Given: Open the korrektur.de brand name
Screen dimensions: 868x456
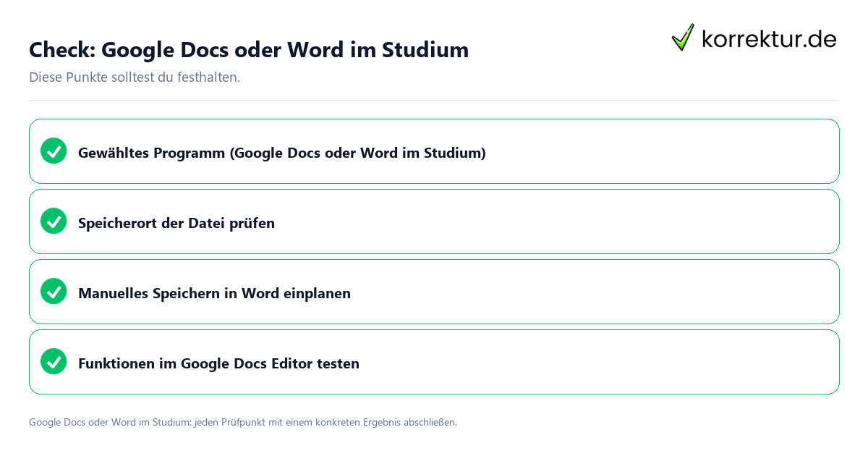Looking at the screenshot, I should (x=769, y=38).
